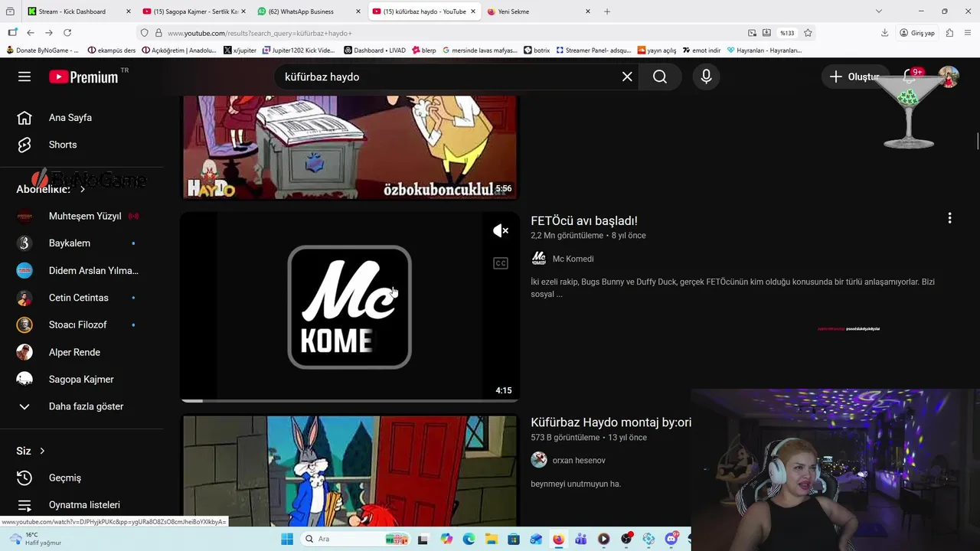This screenshot has width=980, height=551.
Task: Toggle captions on video preview
Action: pyautogui.click(x=501, y=263)
